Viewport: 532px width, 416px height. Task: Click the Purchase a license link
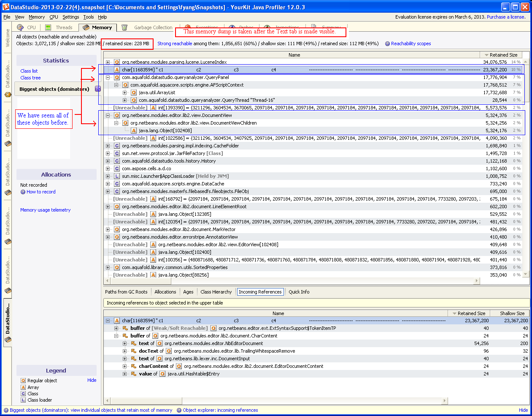(506, 17)
